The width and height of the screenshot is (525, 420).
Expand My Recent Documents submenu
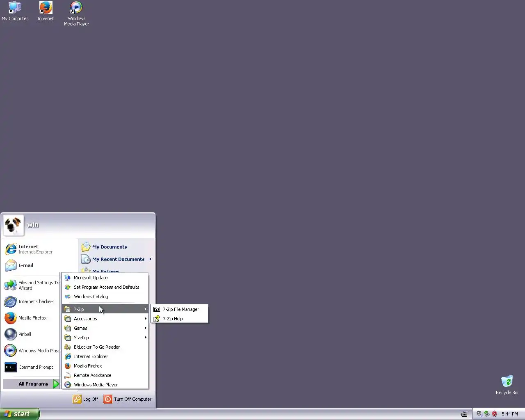[116, 259]
